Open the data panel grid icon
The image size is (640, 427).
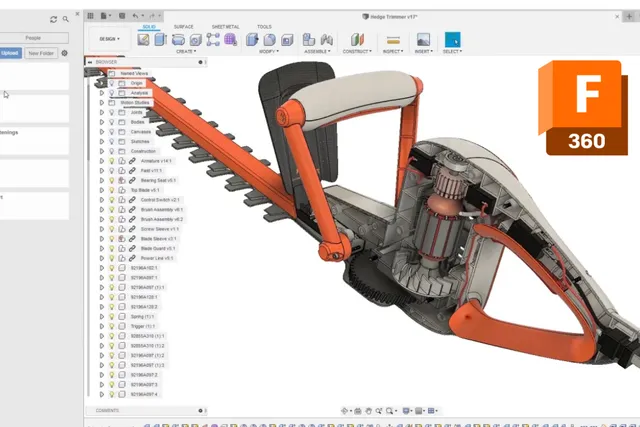[91, 16]
